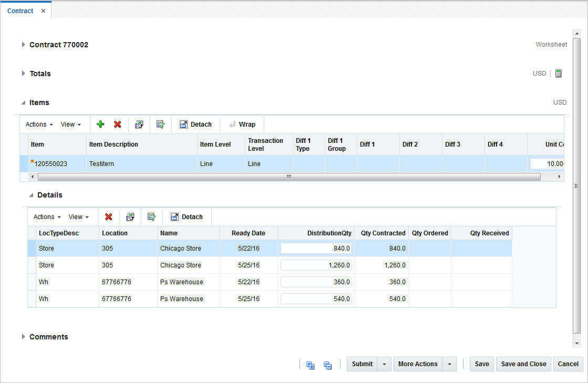
Task: Open the View menu in Details toolbar
Action: coord(79,217)
